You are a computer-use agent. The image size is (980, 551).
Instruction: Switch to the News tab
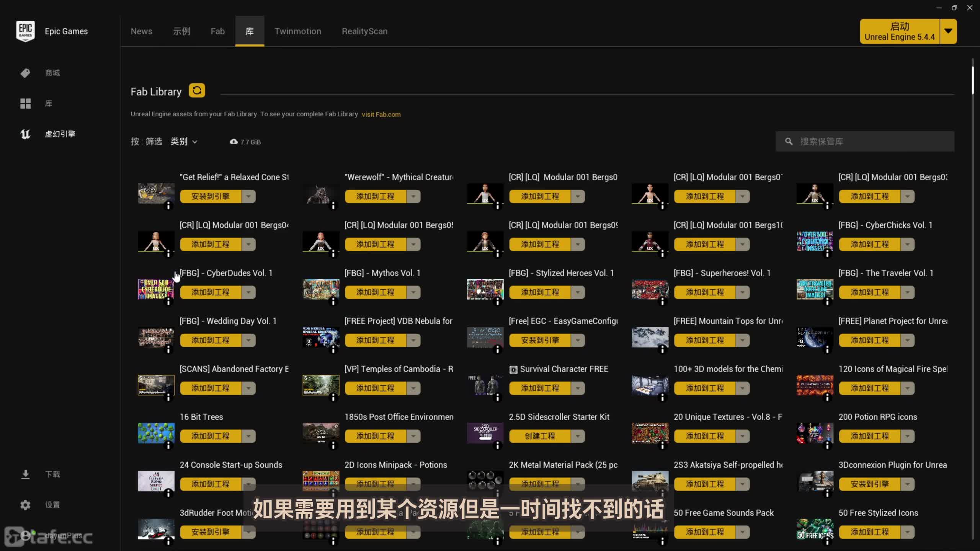[141, 31]
